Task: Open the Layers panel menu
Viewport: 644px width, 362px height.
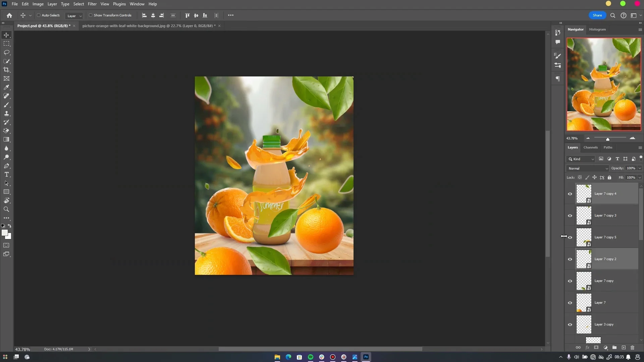Action: [640, 147]
